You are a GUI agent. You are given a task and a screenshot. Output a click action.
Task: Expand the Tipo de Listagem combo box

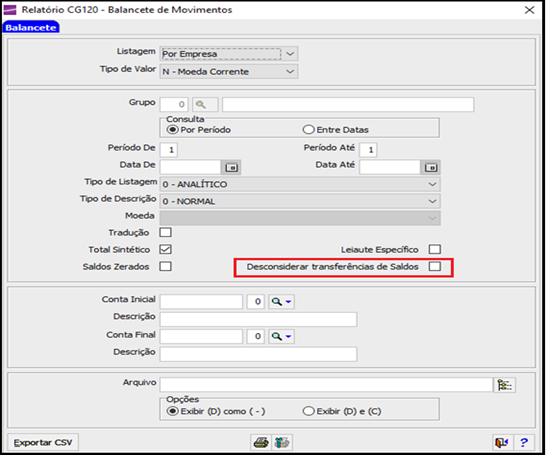click(300, 184)
